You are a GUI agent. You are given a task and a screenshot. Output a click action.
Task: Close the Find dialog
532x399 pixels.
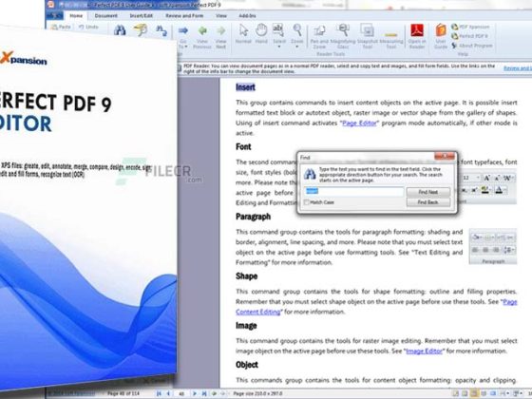point(445,157)
